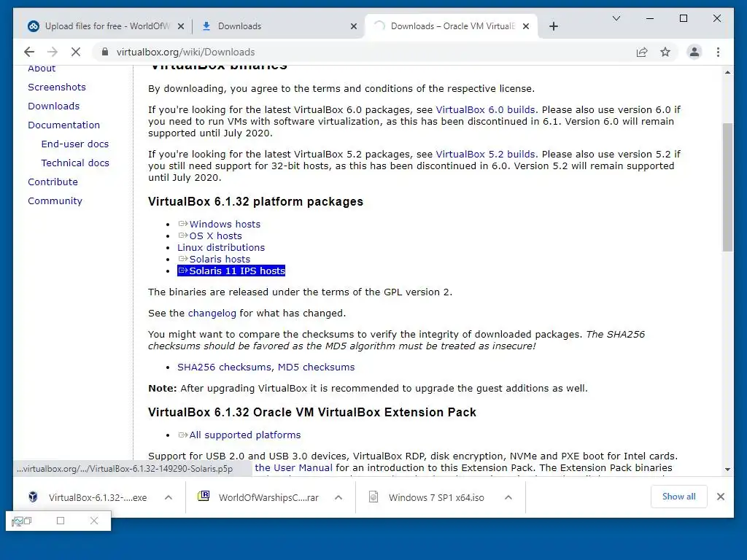Click the iso file document icon
Image resolution: width=747 pixels, height=560 pixels.
click(x=373, y=497)
